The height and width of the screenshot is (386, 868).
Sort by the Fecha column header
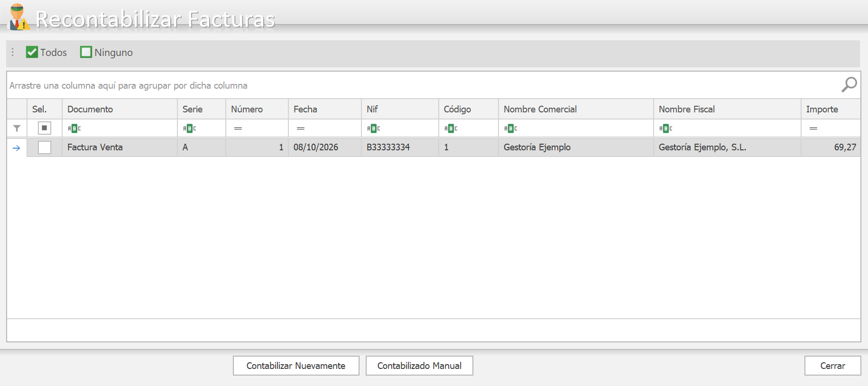click(x=325, y=109)
